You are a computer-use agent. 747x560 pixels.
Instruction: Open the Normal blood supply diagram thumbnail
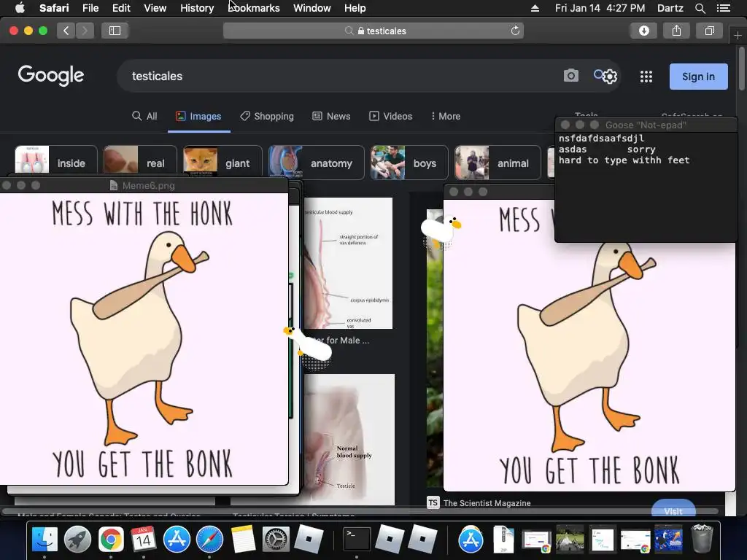[349, 439]
